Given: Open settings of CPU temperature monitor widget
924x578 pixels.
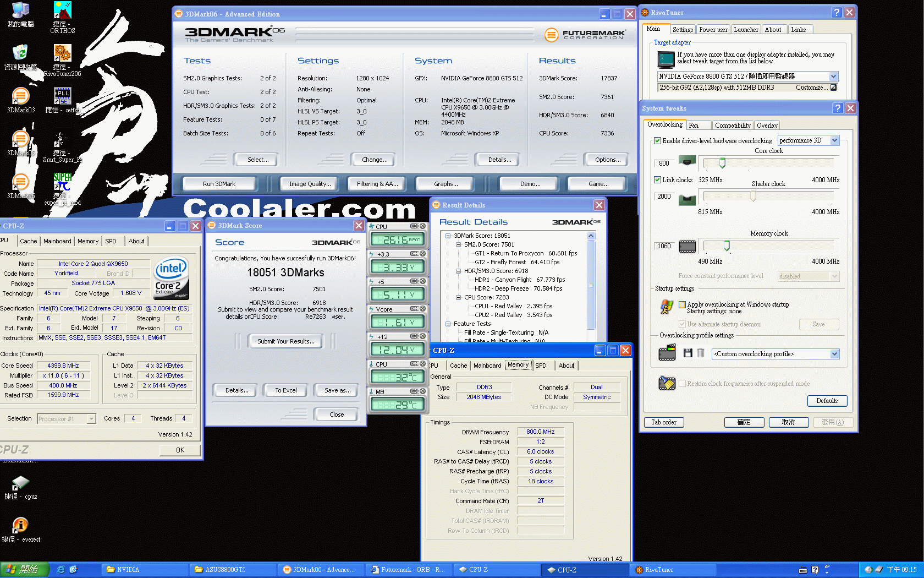Looking at the screenshot, I should (x=415, y=364).
